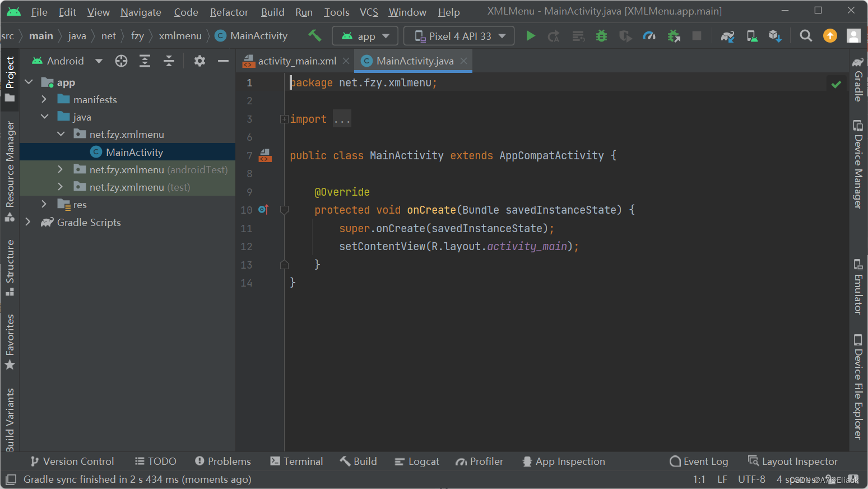This screenshot has width=868, height=489.
Task: Click the Make Project hammer icon
Action: coord(315,36)
